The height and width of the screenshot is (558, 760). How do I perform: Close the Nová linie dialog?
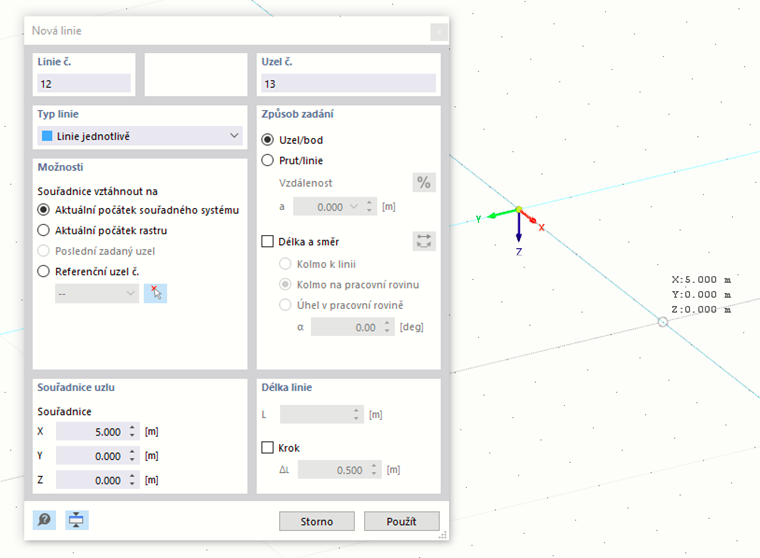point(439,32)
